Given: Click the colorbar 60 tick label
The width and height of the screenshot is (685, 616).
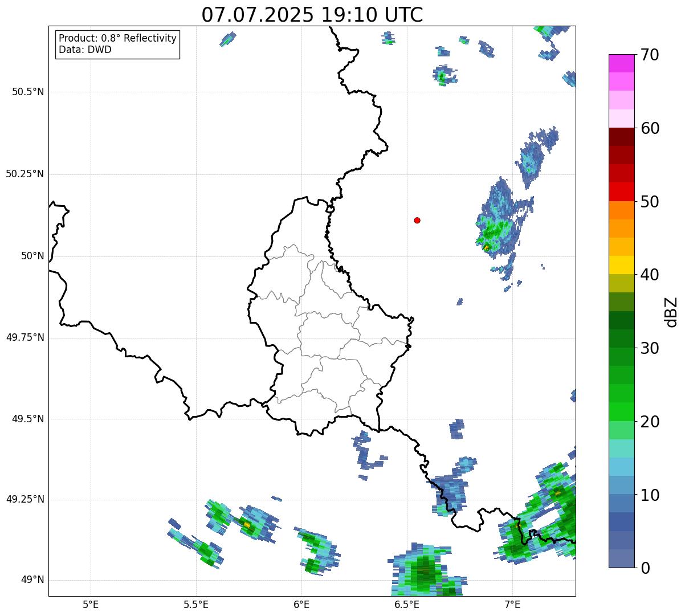Looking at the screenshot, I should [650, 128].
